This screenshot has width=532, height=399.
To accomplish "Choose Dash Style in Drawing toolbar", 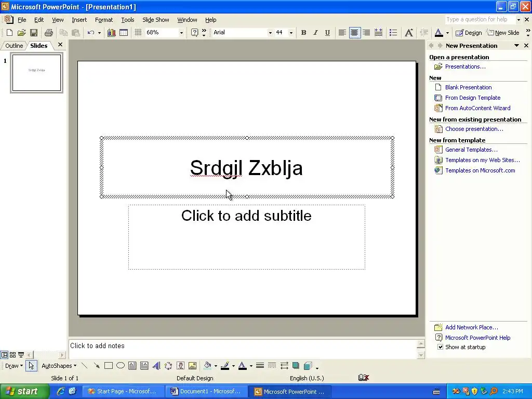I will pos(272,366).
